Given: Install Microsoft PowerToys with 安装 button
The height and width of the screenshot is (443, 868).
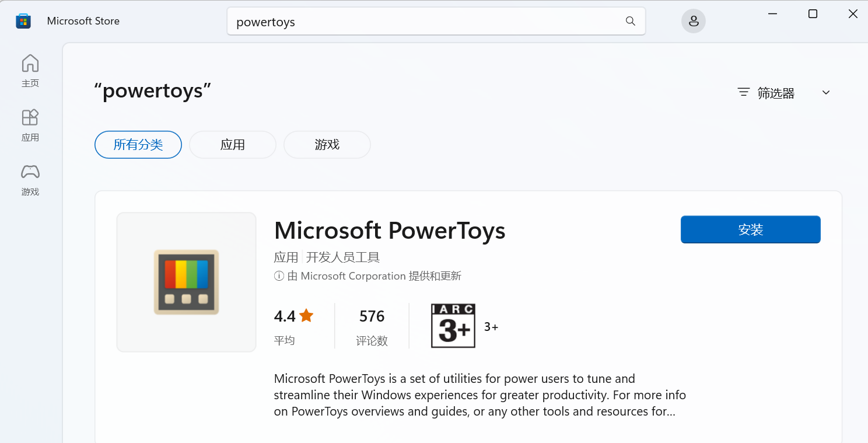Looking at the screenshot, I should [x=750, y=229].
